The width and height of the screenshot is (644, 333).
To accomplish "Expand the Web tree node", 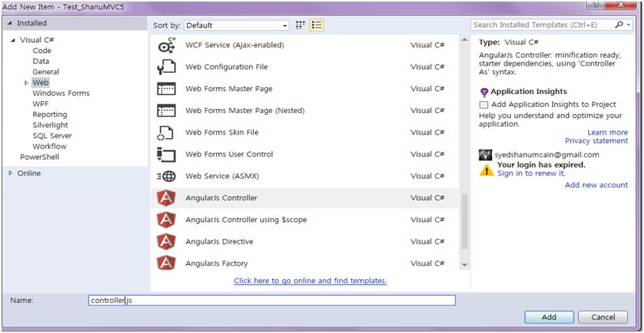I will click(x=27, y=82).
